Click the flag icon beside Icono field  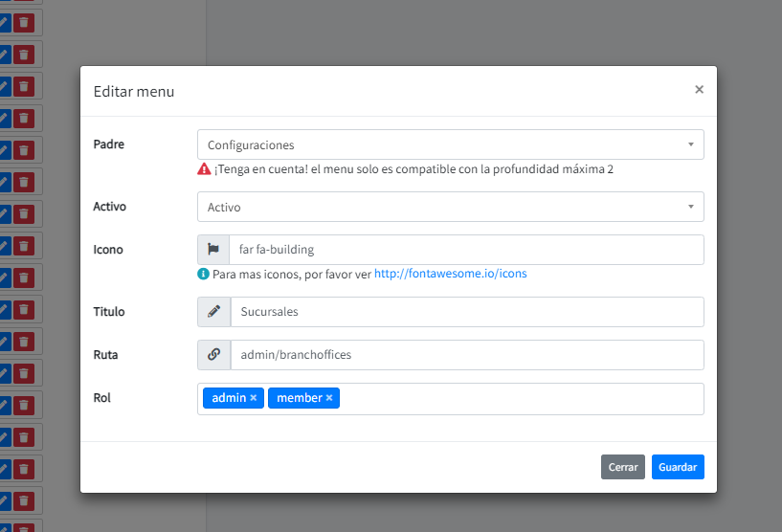tap(213, 250)
